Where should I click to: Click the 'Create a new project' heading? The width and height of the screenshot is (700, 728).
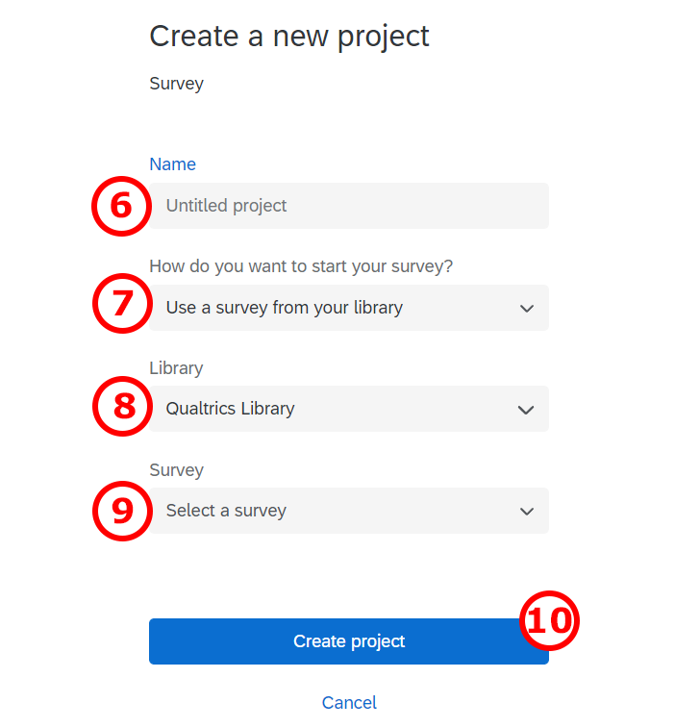tap(288, 37)
